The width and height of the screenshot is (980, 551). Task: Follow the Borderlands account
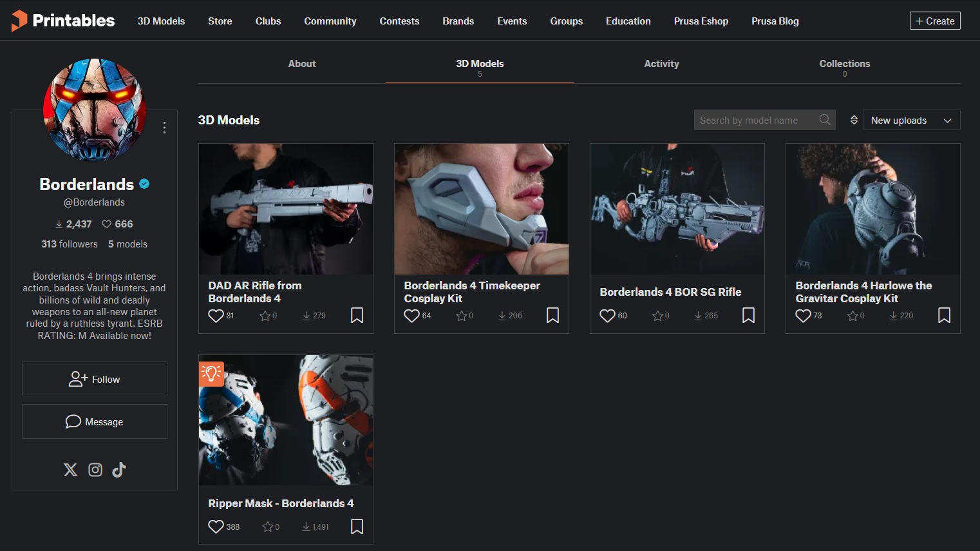pos(94,379)
